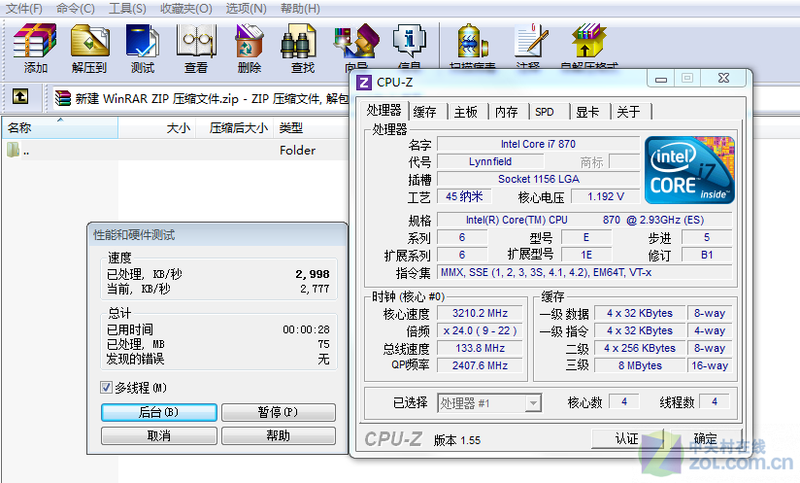Click the "4 x 256 KBytes" level 2 cache value
800x483 pixels.
pyautogui.click(x=640, y=348)
